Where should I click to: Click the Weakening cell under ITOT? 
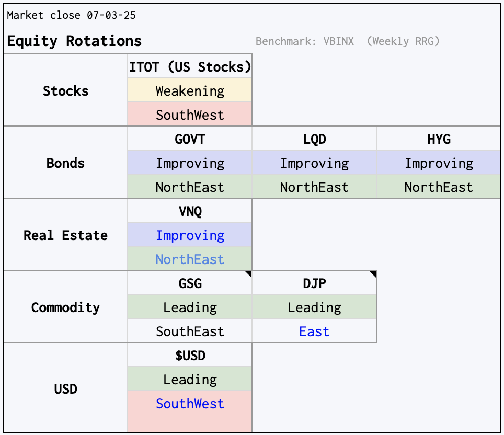tap(190, 90)
